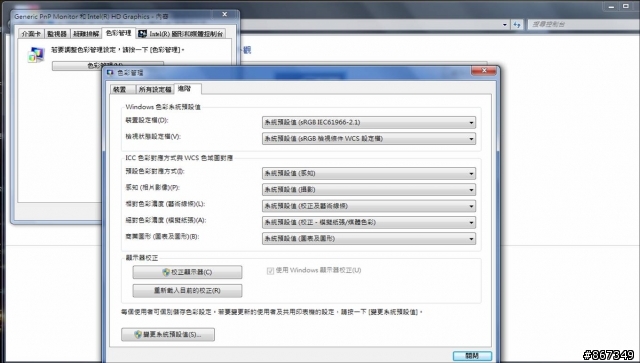The image size is (640, 363).
Task: Minimize the Control Panel window
Action: pos(611,7)
